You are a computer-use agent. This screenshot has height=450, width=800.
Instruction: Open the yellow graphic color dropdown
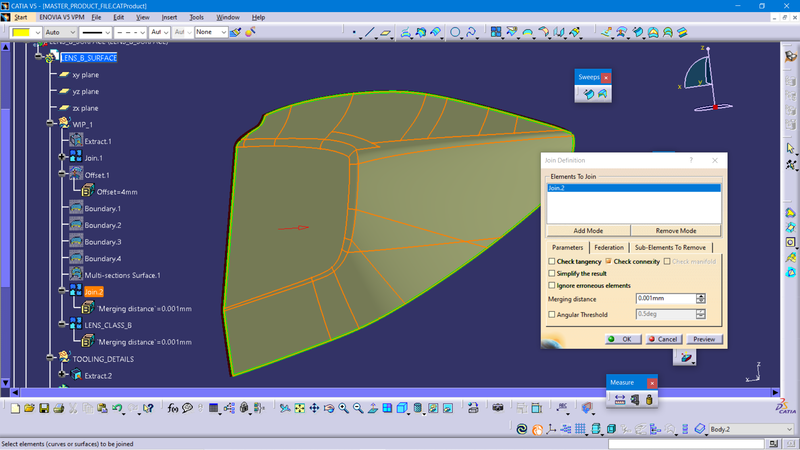[x=37, y=32]
